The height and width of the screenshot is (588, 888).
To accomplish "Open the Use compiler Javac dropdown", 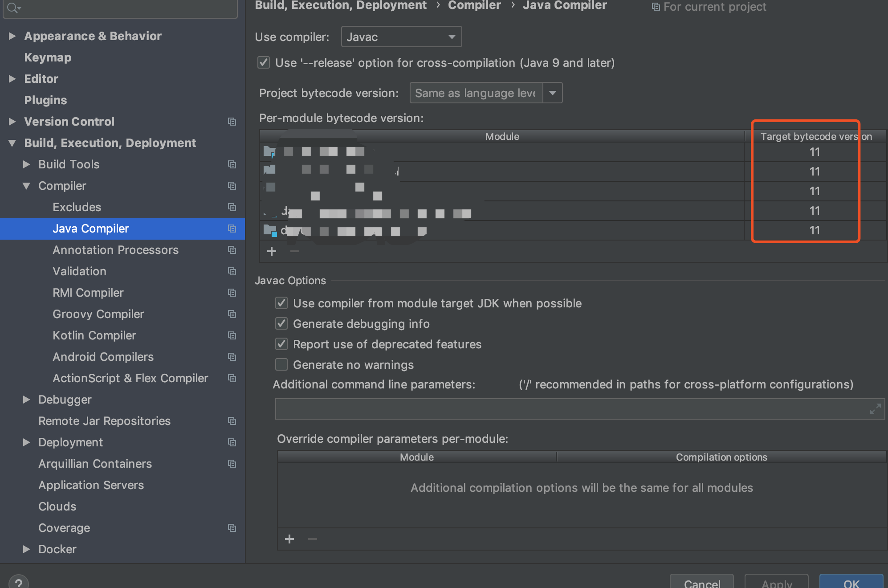I will [401, 37].
